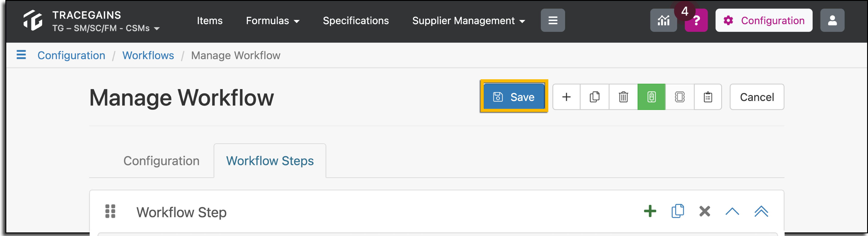Open the analytics chart icon
Image resolution: width=868 pixels, height=236 pixels.
664,21
